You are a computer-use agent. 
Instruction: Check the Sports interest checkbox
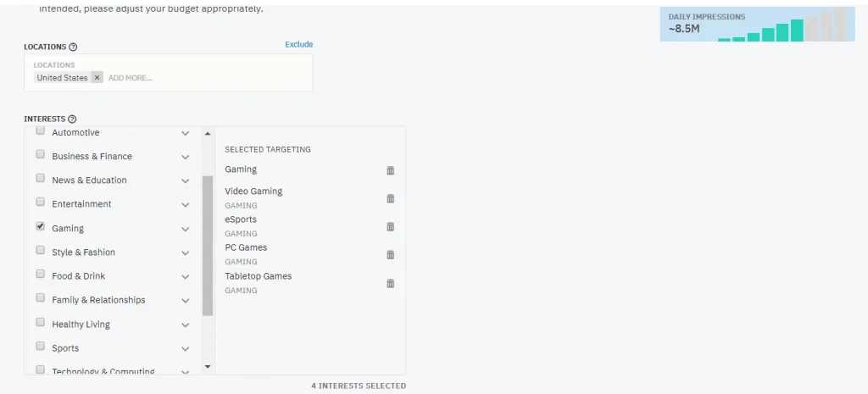41,346
